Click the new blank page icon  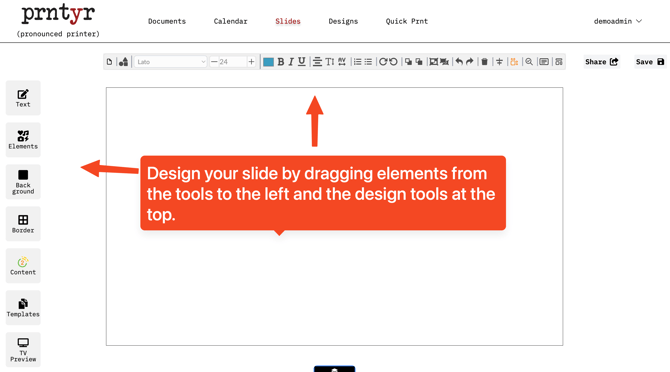coord(109,62)
